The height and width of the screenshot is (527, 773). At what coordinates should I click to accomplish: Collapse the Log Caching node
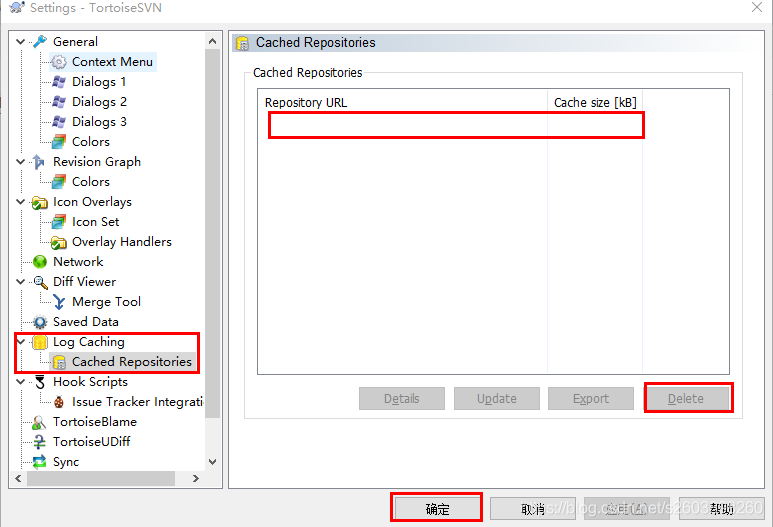click(x=21, y=342)
